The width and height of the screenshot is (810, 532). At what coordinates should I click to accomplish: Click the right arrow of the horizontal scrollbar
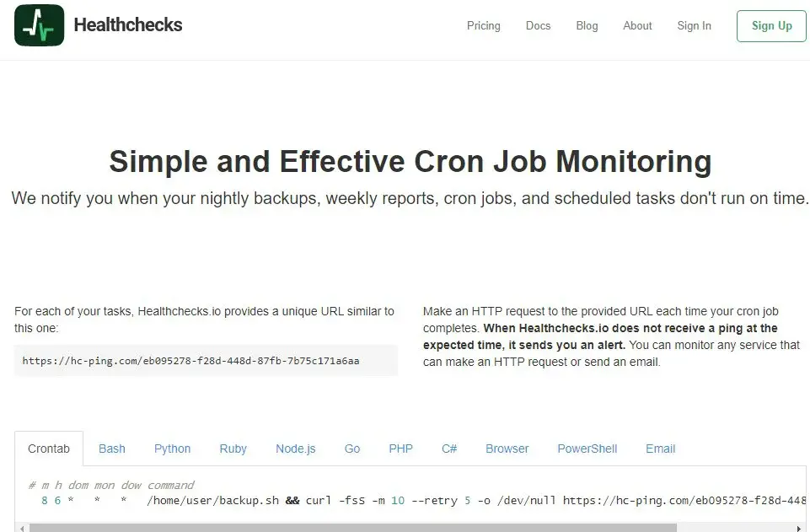[799, 529]
